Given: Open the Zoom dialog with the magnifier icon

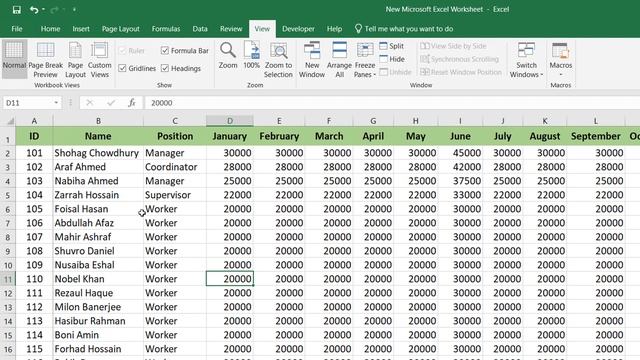Looking at the screenshot, I should click(x=228, y=55).
